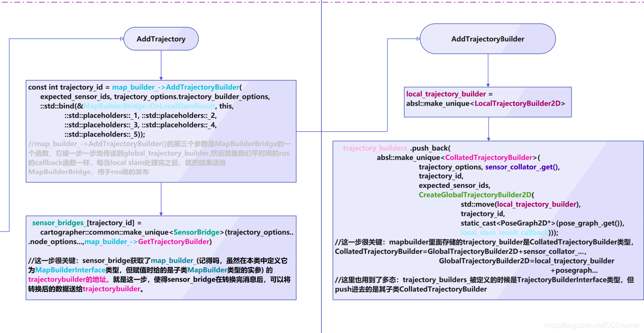Click the blue MapBuilderInterface text in the comment

[70, 270]
